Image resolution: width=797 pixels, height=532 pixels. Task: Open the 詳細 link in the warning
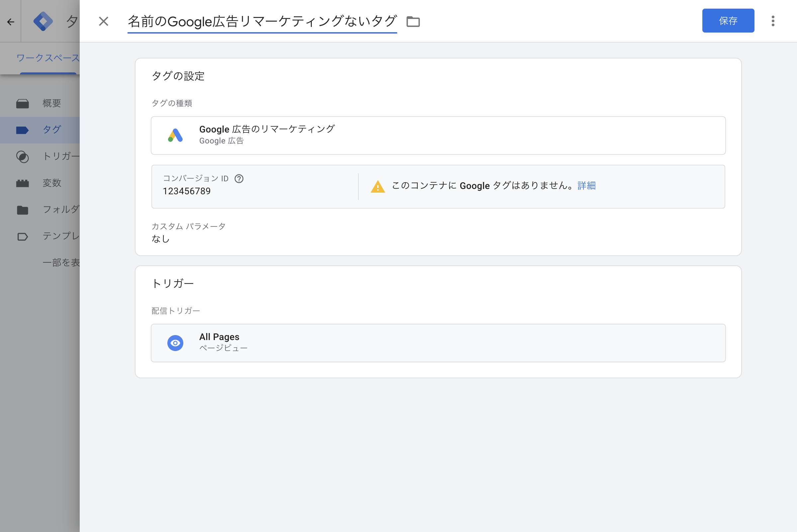pos(586,186)
